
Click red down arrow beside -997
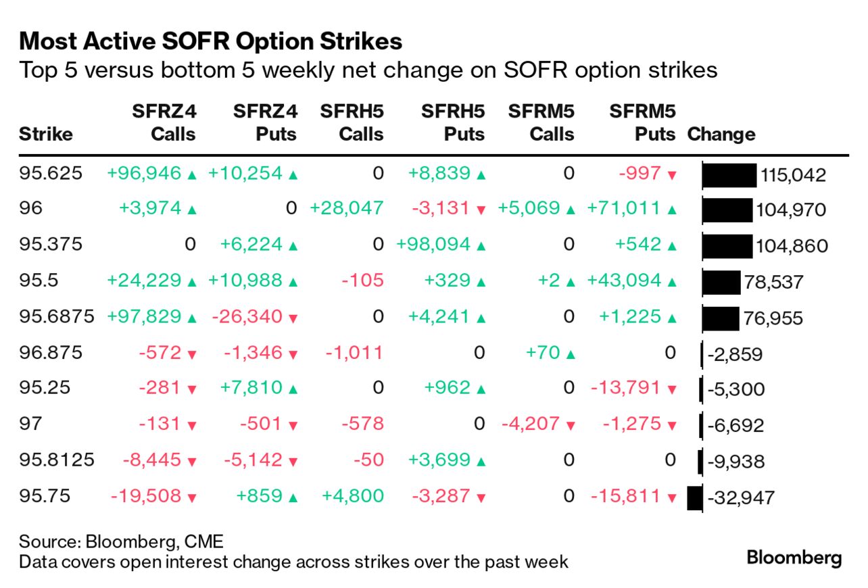pyautogui.click(x=671, y=175)
